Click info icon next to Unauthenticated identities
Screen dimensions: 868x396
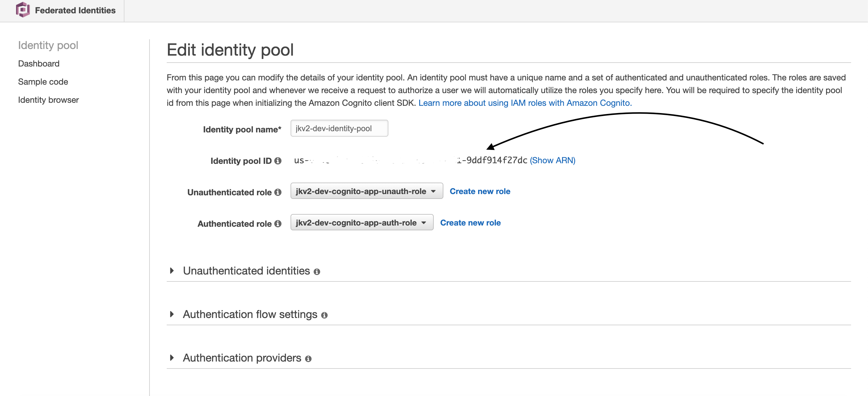coord(317,271)
